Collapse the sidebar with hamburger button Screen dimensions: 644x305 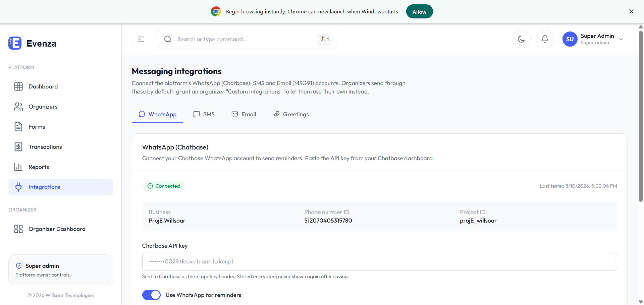pos(141,39)
